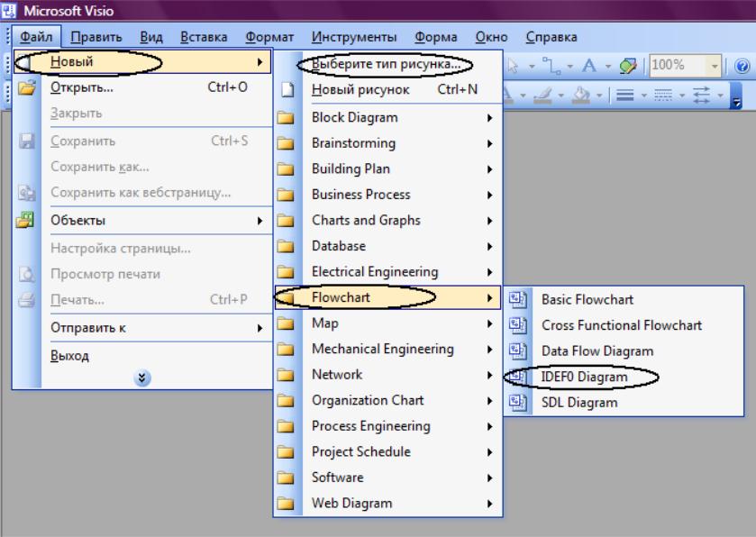Viewport: 756px width, 537px height.
Task: Expand the Electrical Engineering submenu arrow
Action: 489,272
